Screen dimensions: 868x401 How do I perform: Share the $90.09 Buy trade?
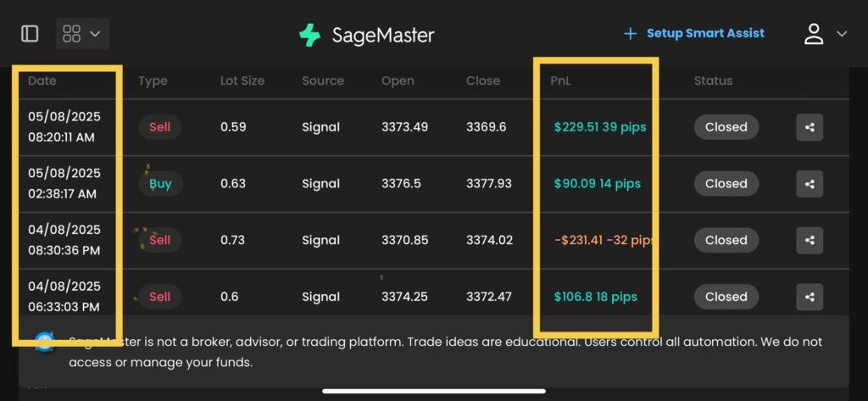pyautogui.click(x=810, y=184)
